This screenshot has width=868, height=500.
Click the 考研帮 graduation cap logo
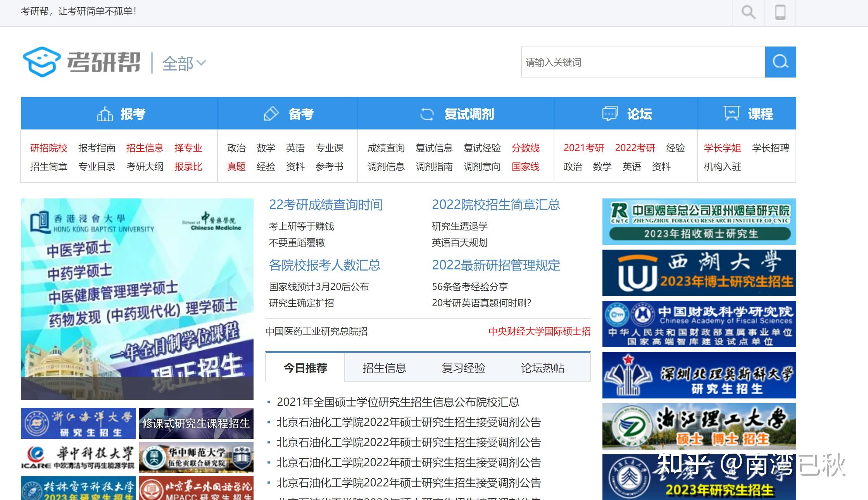tap(42, 62)
